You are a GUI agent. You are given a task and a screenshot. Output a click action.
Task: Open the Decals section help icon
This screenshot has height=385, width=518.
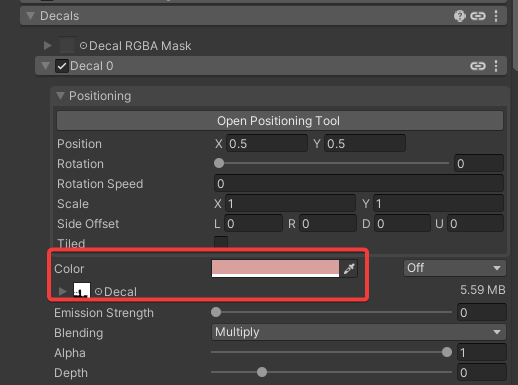pyautogui.click(x=460, y=16)
